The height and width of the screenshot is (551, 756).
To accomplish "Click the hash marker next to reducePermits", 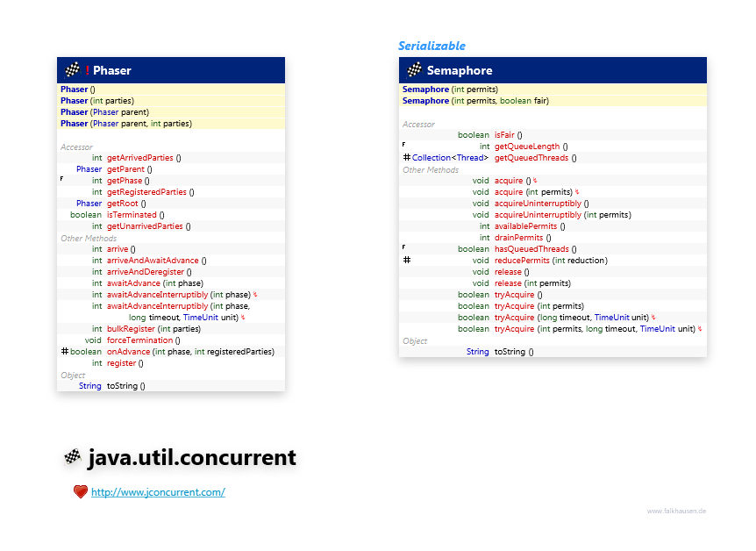I will (x=406, y=261).
